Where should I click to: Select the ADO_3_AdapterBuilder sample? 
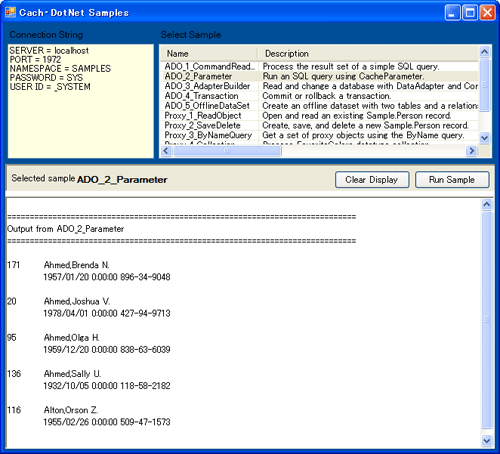pos(319,86)
